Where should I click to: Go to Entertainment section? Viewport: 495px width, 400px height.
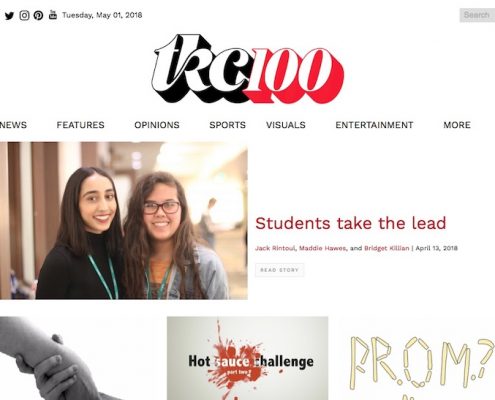tap(374, 125)
